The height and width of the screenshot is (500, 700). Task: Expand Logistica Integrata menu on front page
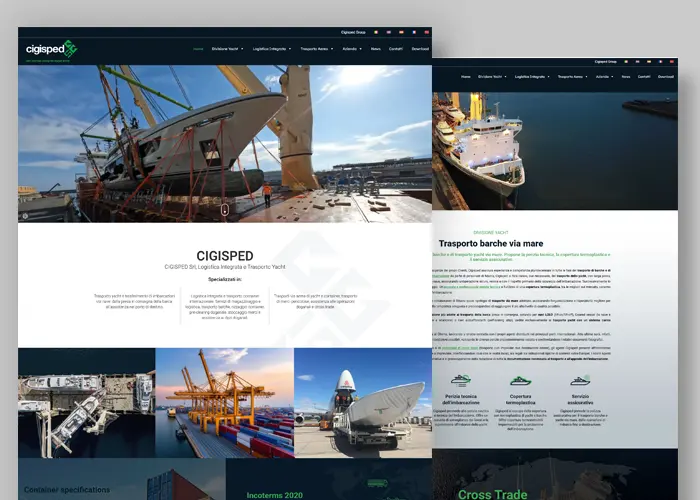[272, 49]
